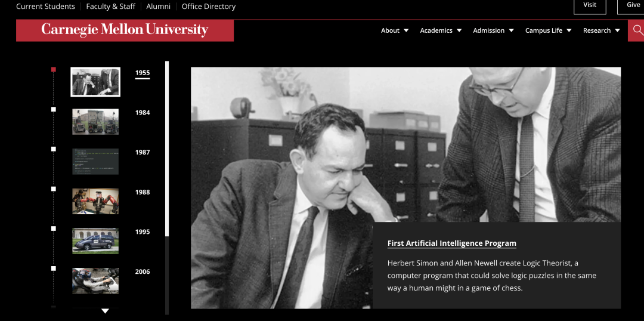Open the 1988 red robot arms thumbnail
Image resolution: width=644 pixels, height=321 pixels.
coord(95,201)
